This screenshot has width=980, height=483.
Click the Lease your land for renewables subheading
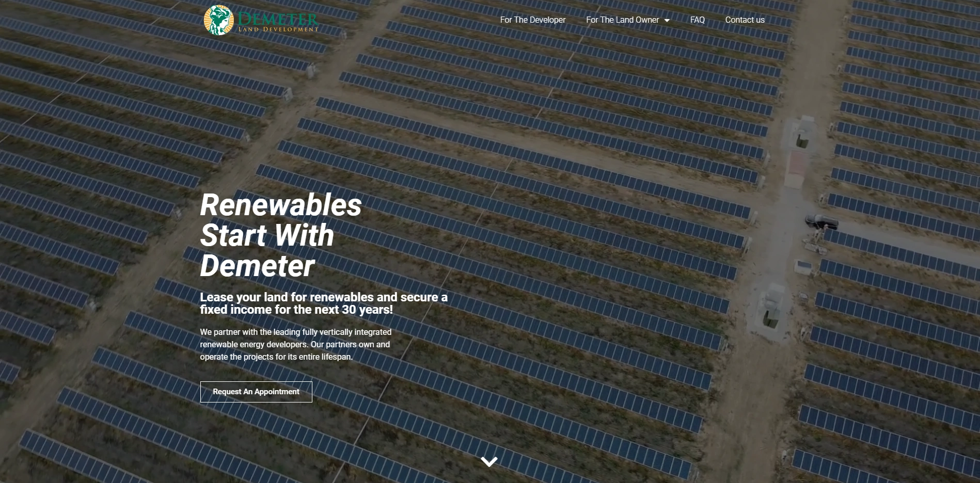point(324,297)
